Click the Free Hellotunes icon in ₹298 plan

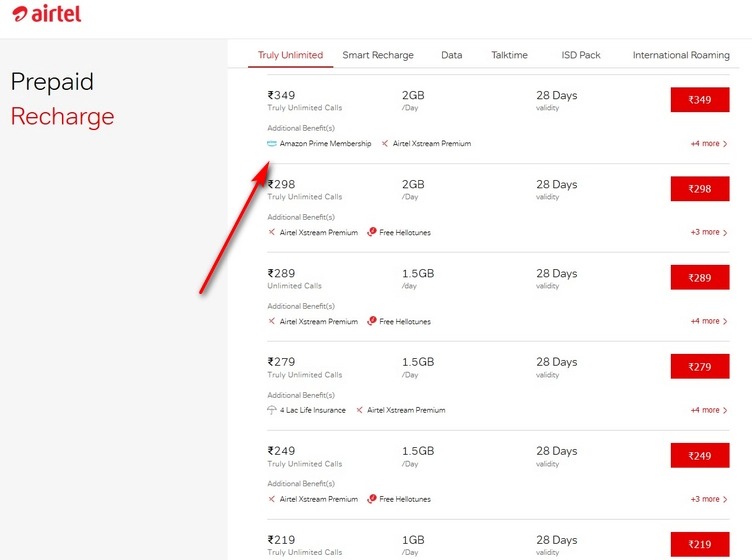point(372,232)
